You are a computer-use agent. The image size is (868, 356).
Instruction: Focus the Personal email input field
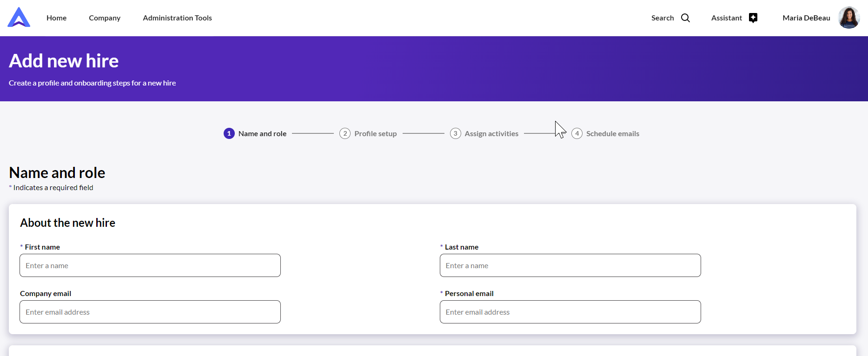[570, 312]
